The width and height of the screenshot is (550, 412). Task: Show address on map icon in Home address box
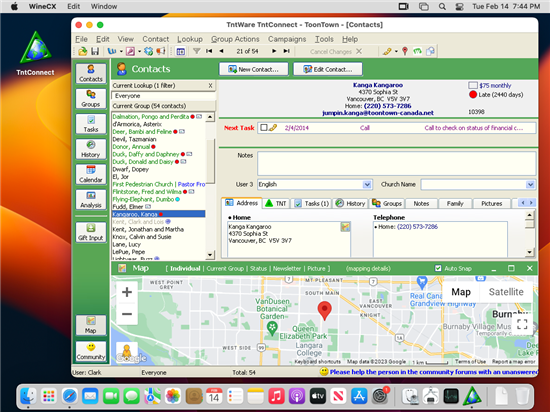coord(345,227)
